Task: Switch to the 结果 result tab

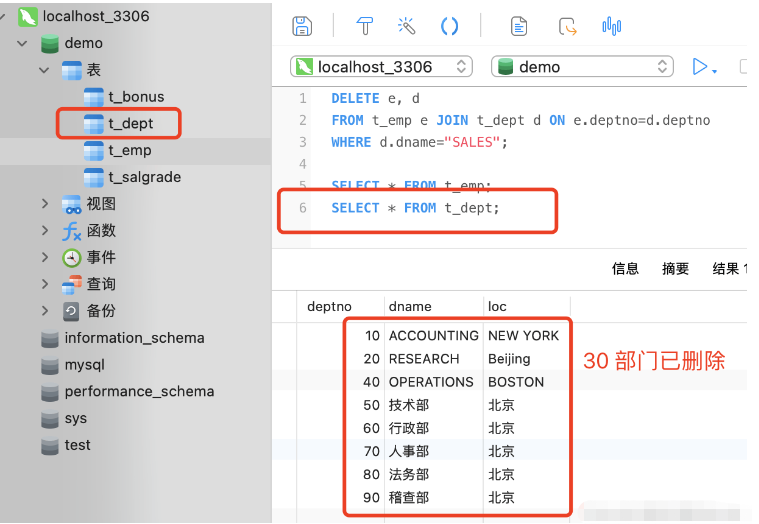Action: tap(729, 269)
